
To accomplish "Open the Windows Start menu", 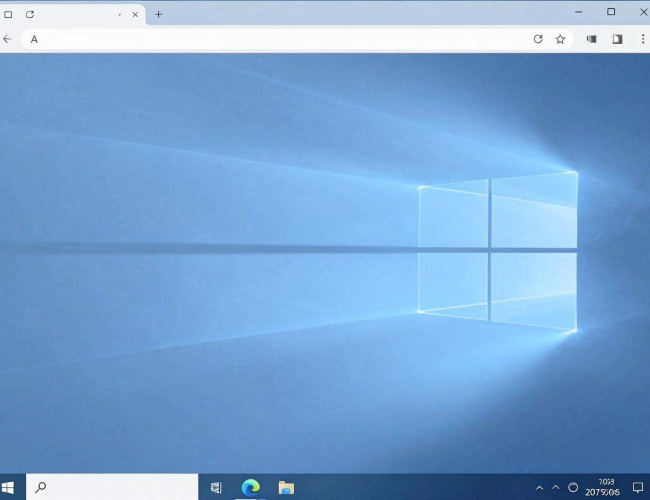I will point(7,488).
